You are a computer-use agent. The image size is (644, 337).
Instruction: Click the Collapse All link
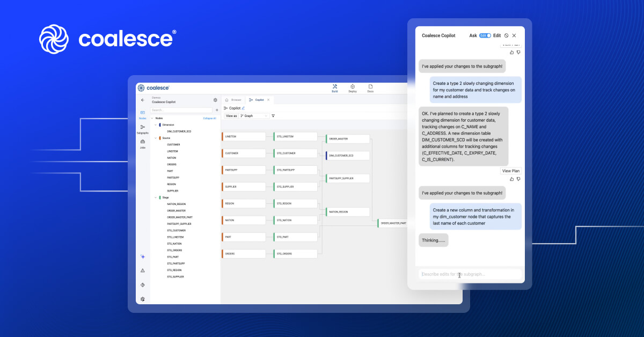point(209,118)
